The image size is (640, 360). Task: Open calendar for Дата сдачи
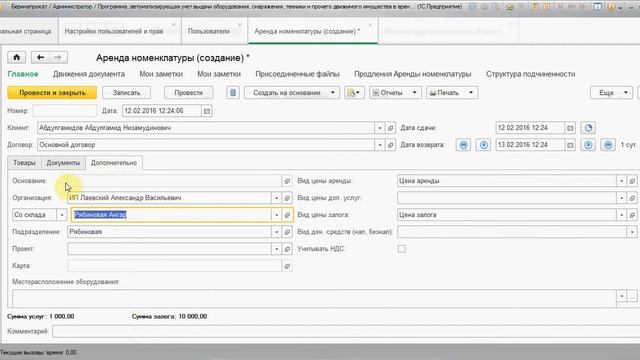pos(570,128)
